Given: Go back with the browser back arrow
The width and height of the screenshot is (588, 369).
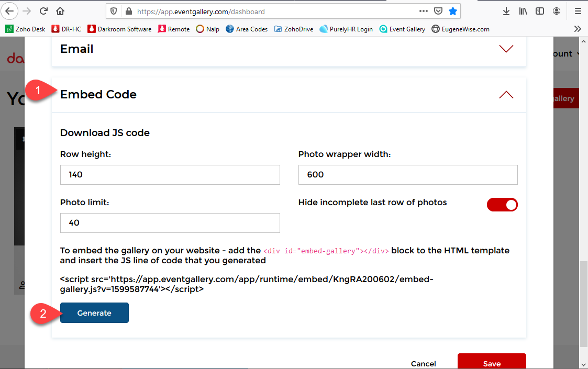Looking at the screenshot, I should point(9,11).
